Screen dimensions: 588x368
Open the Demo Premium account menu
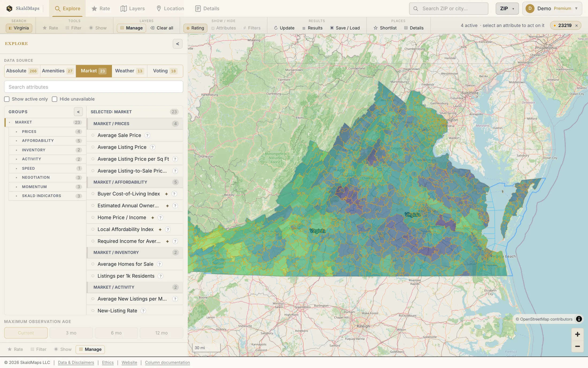pyautogui.click(x=552, y=9)
